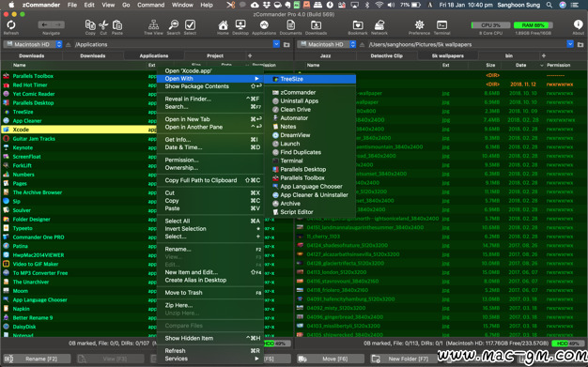Expand left pane path history dropdown
This screenshot has width=588, height=367.
[276, 44]
